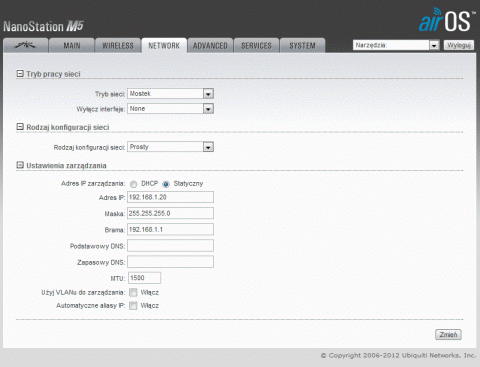Open Rodzaj konfiguracji sieci dropdown showing Prosty
Viewport: 480px width, 367px height.
point(170,147)
